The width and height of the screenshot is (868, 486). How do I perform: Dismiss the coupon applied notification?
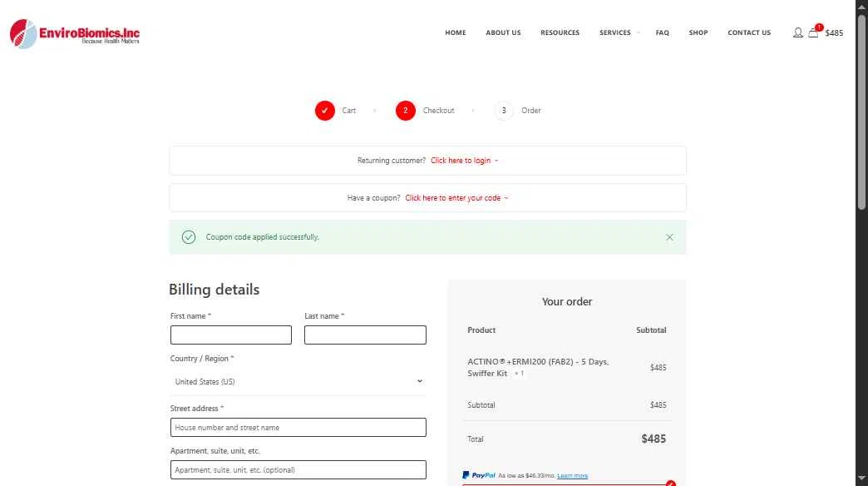(669, 237)
